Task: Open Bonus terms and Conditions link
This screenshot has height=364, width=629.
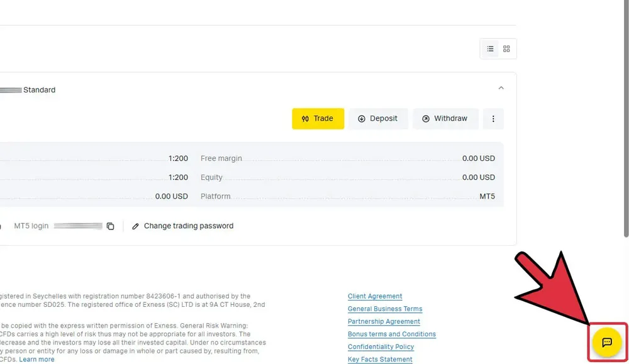Action: (391, 334)
